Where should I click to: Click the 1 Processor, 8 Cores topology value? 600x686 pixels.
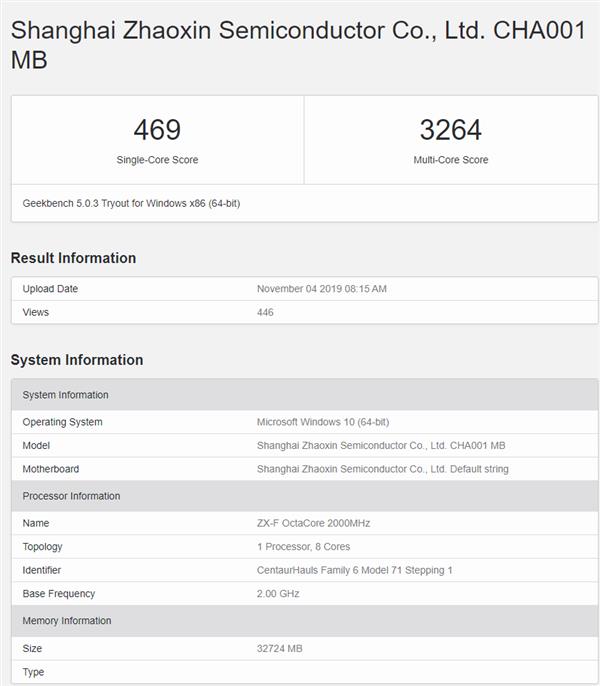[303, 547]
